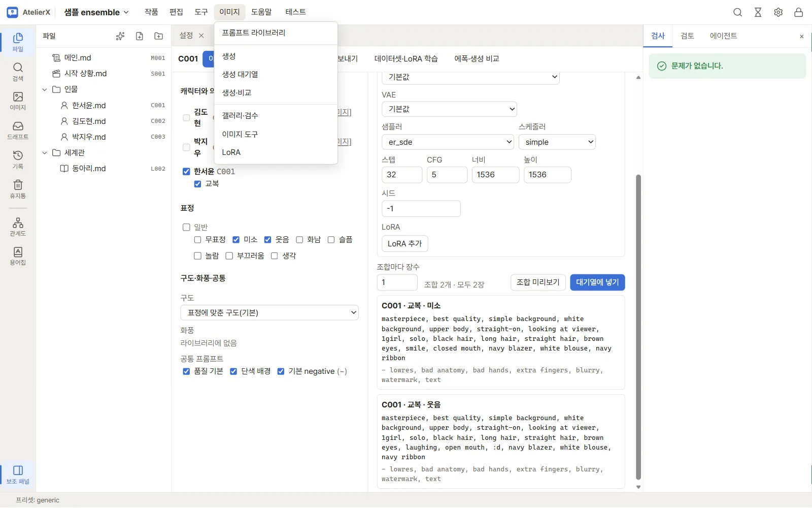Create a new file with the add-file icon
812x508 pixels.
pyautogui.click(x=140, y=36)
